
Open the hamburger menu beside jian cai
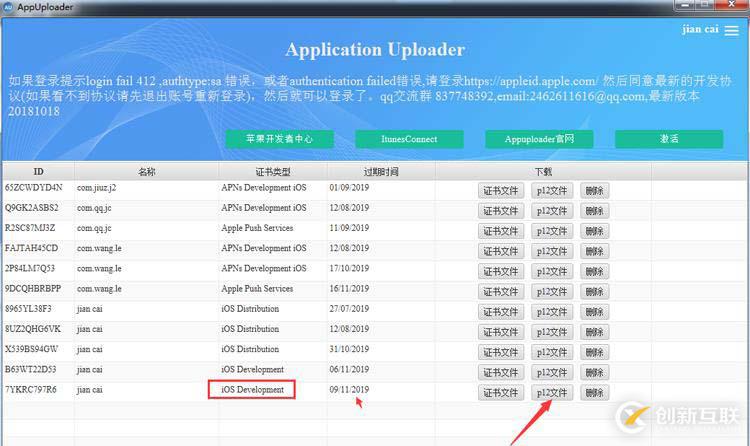click(731, 31)
